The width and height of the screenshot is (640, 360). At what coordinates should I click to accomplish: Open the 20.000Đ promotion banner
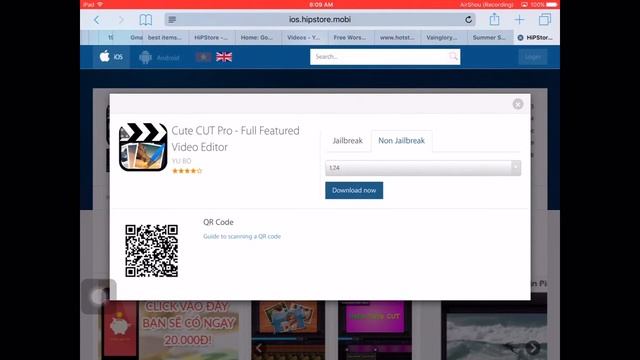click(x=170, y=330)
